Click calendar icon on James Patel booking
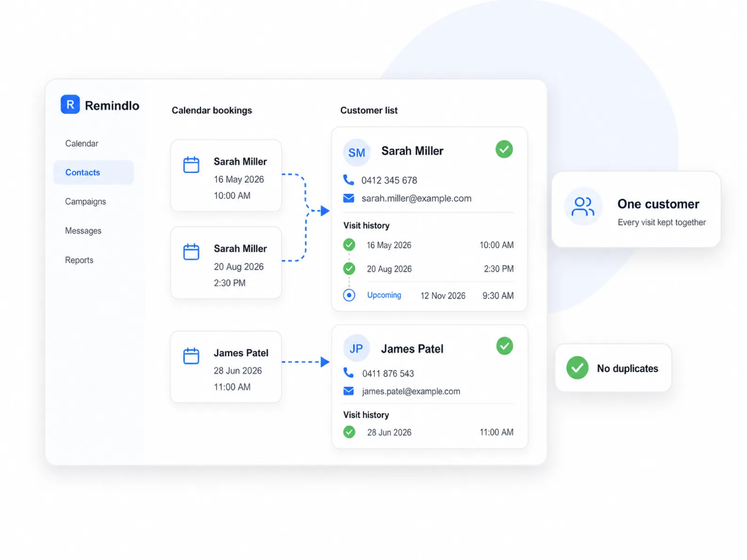747x560 pixels. (x=191, y=356)
